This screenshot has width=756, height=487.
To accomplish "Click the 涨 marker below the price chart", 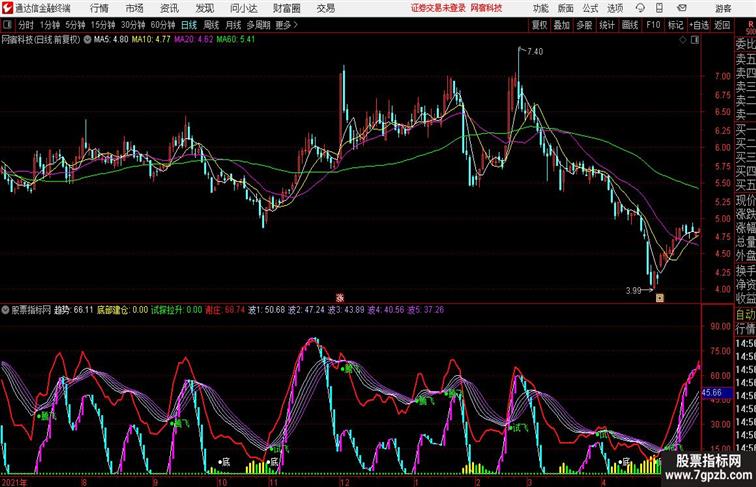I will [340, 298].
